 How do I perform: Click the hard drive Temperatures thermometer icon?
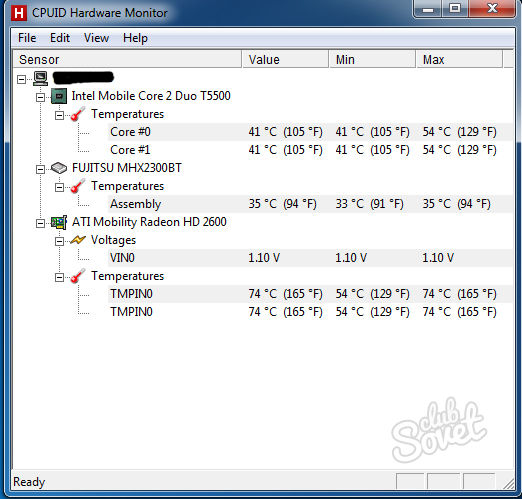click(x=78, y=186)
